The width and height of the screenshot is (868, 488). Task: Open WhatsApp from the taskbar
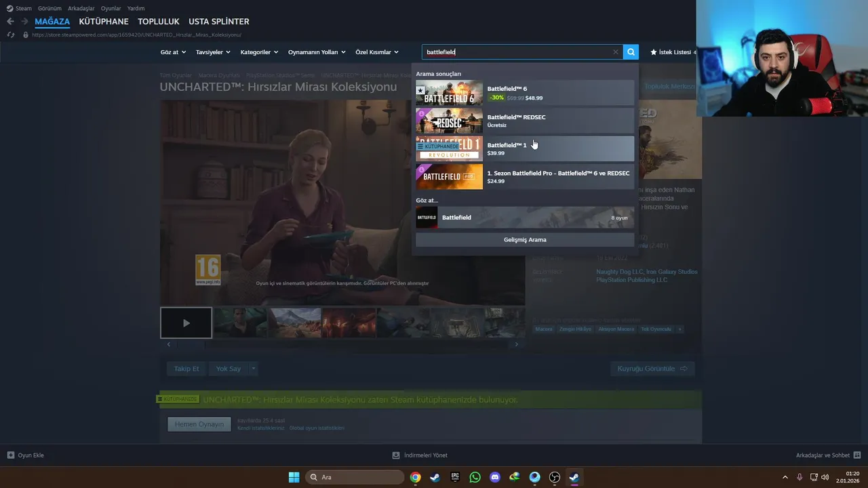[475, 477]
